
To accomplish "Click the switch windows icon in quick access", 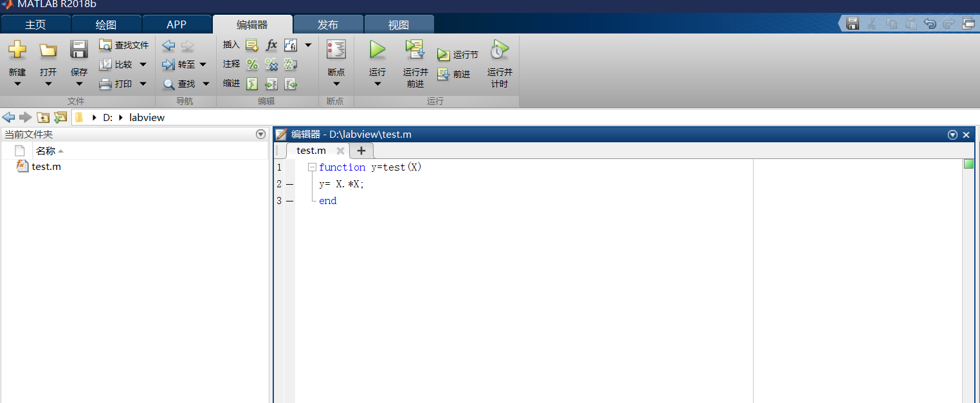I will tap(968, 24).
